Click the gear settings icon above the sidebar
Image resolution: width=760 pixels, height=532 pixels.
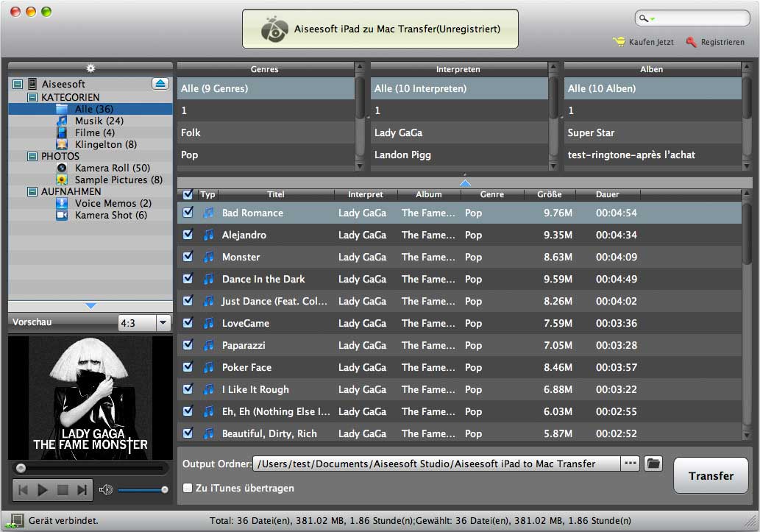pyautogui.click(x=90, y=68)
